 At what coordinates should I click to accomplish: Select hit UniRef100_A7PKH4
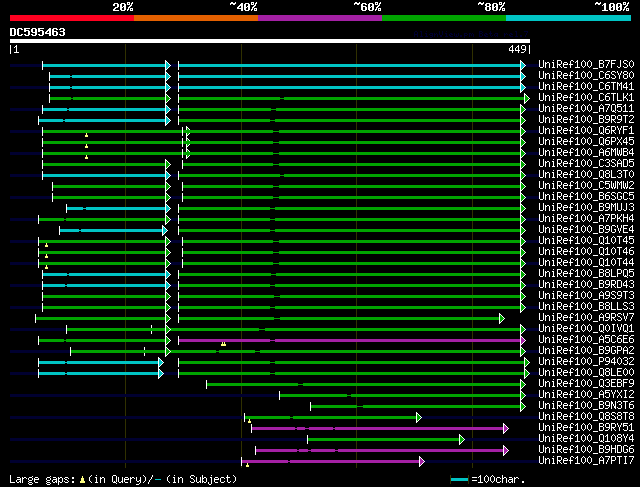586,219
